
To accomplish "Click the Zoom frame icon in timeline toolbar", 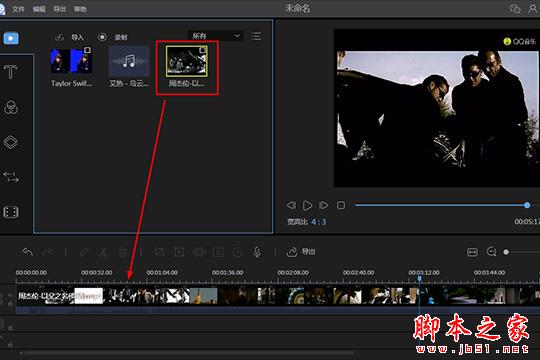I will point(179,252).
